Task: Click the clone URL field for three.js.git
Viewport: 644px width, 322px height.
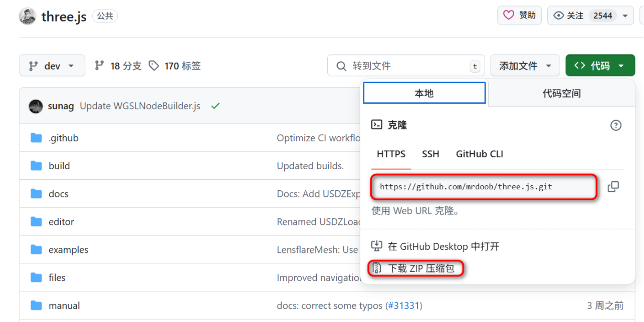Action: [x=484, y=187]
